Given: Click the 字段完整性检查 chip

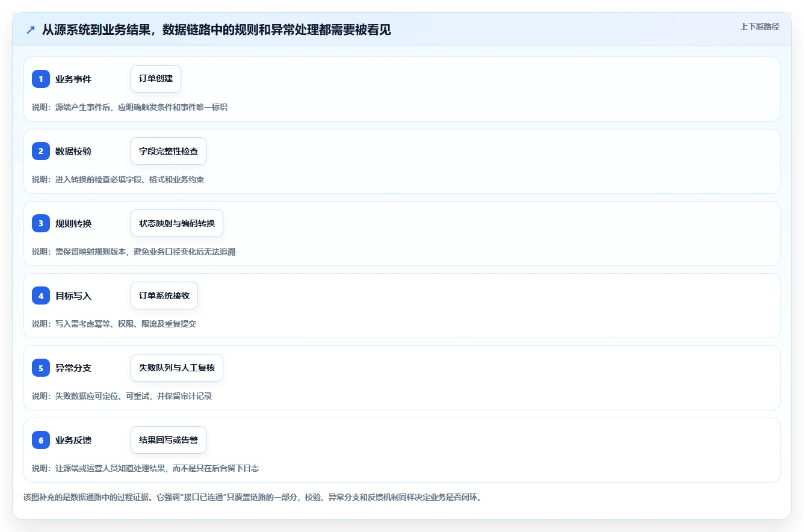Looking at the screenshot, I should coord(169,151).
